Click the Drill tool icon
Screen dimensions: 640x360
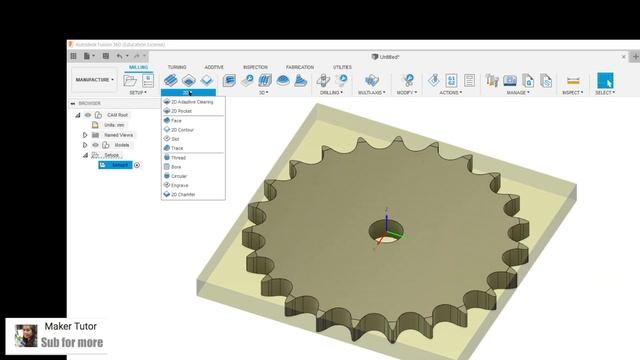tap(323, 80)
